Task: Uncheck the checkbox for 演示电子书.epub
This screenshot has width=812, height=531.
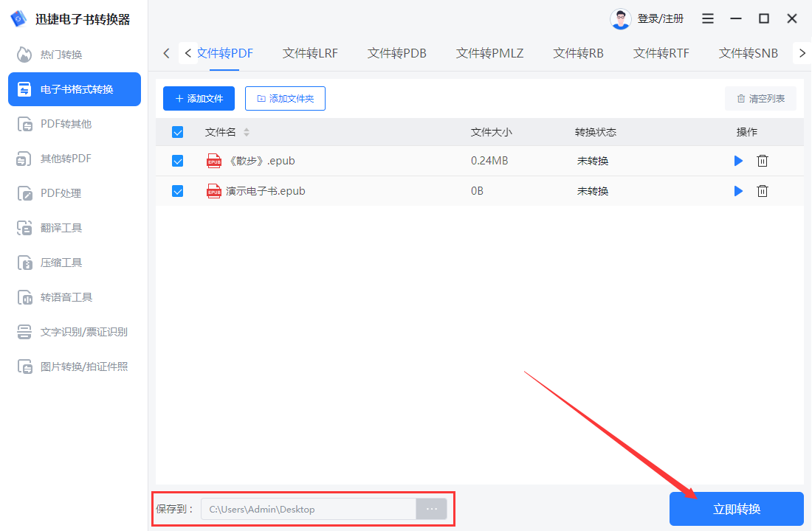Action: [x=177, y=190]
